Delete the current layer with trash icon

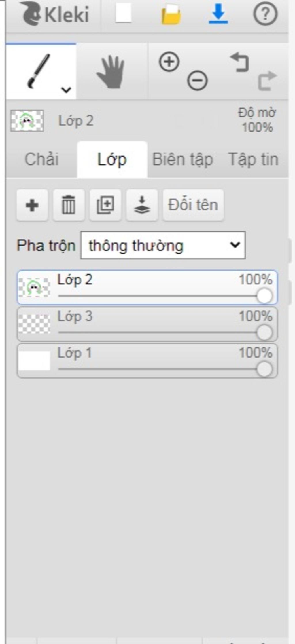click(69, 205)
